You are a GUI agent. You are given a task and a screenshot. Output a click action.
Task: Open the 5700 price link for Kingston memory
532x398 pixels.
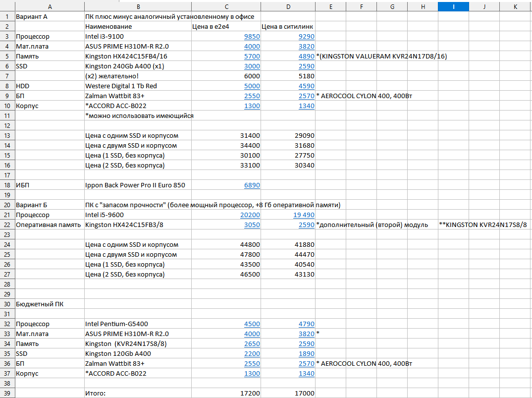pyautogui.click(x=252, y=57)
